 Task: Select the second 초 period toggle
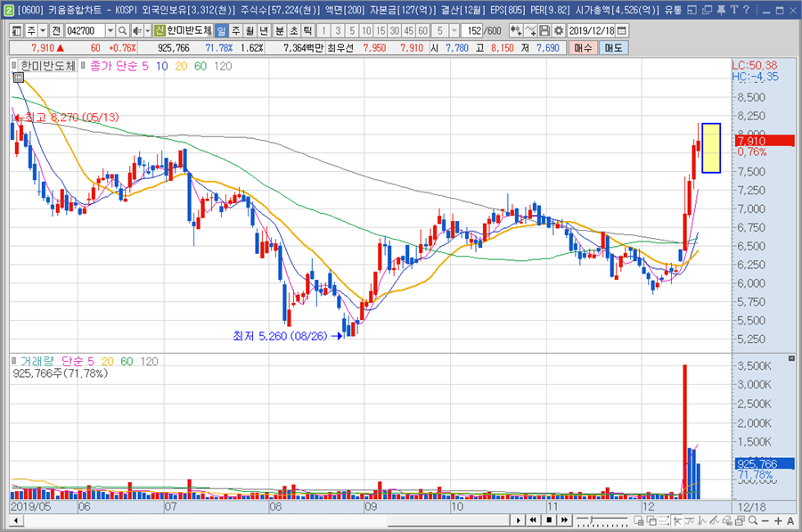point(293,30)
